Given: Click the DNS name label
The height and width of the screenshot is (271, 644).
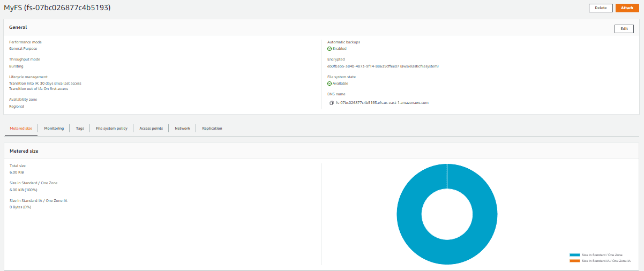Looking at the screenshot, I should 336,94.
